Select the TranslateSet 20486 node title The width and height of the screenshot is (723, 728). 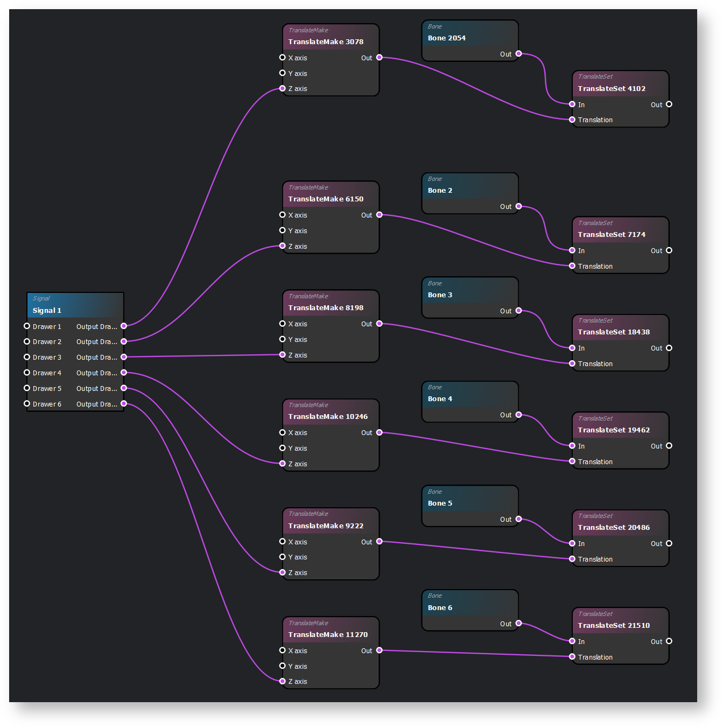coord(614,528)
